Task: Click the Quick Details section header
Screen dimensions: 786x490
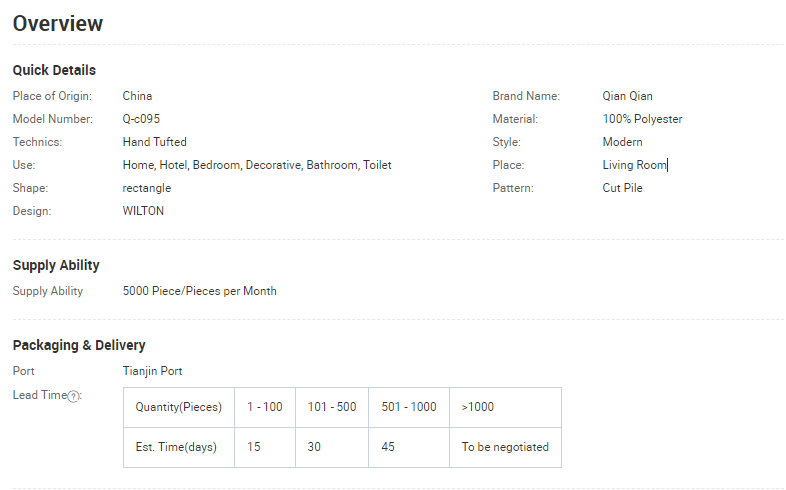Action: [54, 70]
